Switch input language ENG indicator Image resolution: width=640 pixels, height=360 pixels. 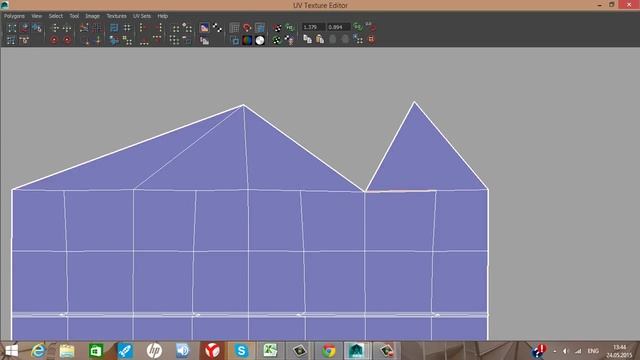click(x=593, y=351)
